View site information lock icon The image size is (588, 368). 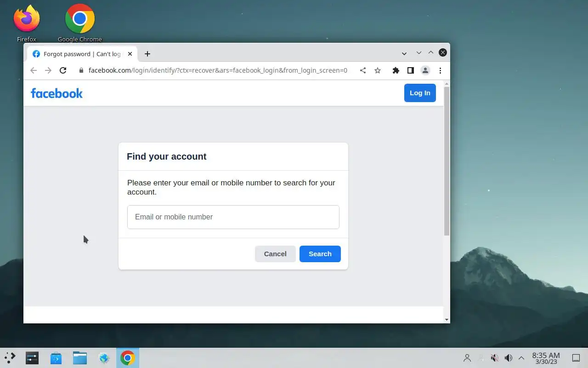(x=81, y=70)
